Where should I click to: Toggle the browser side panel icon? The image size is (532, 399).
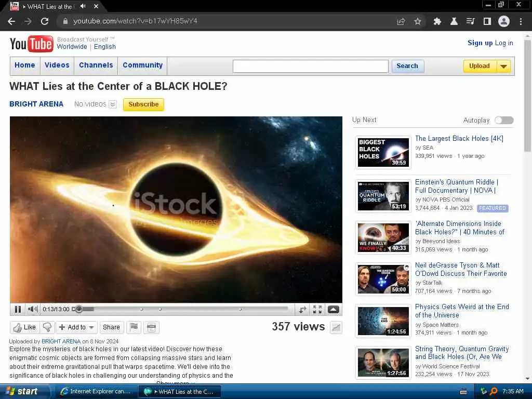[487, 21]
